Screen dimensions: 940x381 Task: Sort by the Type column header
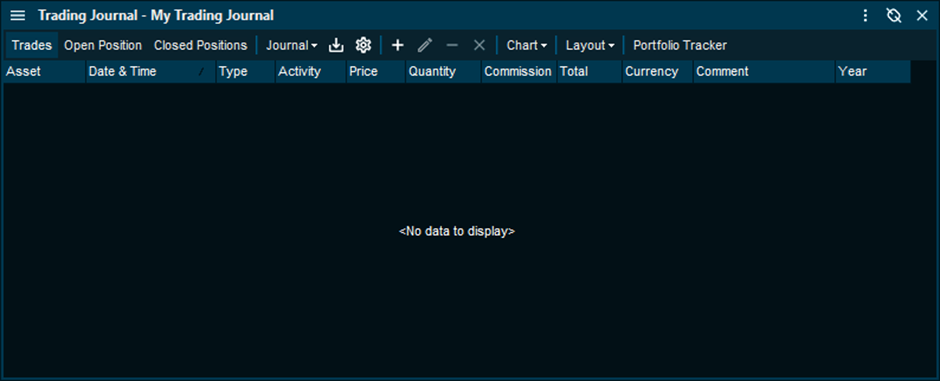tap(246, 72)
